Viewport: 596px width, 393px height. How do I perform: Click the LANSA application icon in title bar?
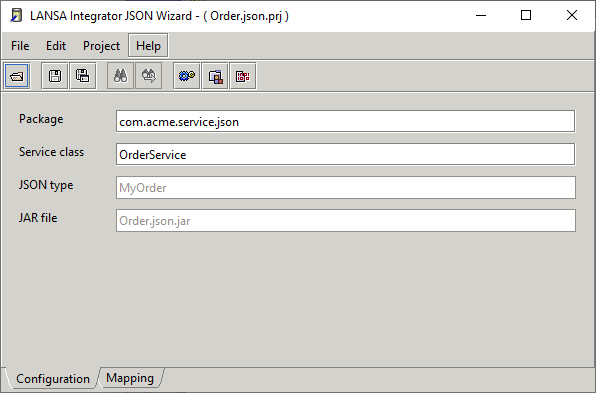click(x=16, y=16)
